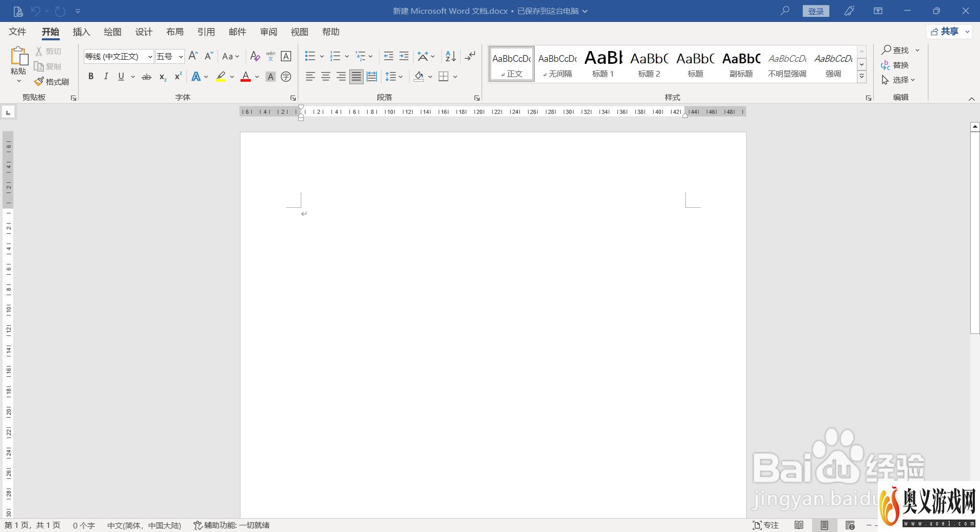Apply yellow text highlight color

click(x=221, y=77)
